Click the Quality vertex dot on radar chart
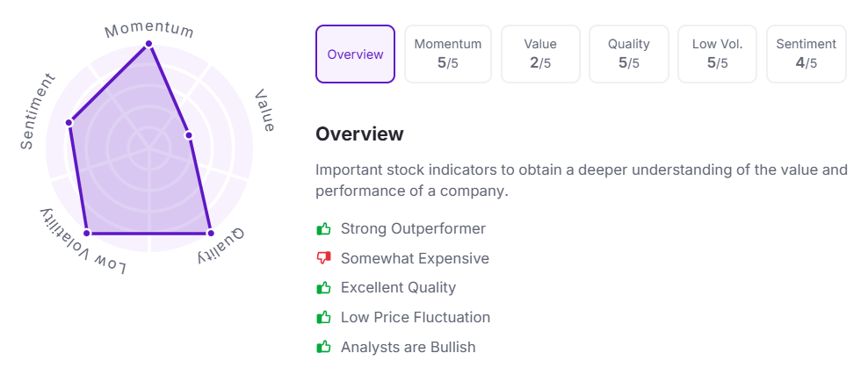 (210, 233)
